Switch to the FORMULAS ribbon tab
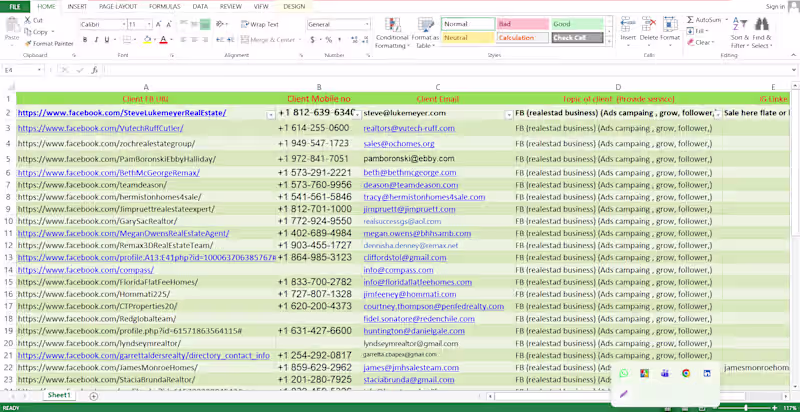Screen dimensions: 800x412 (165, 7)
